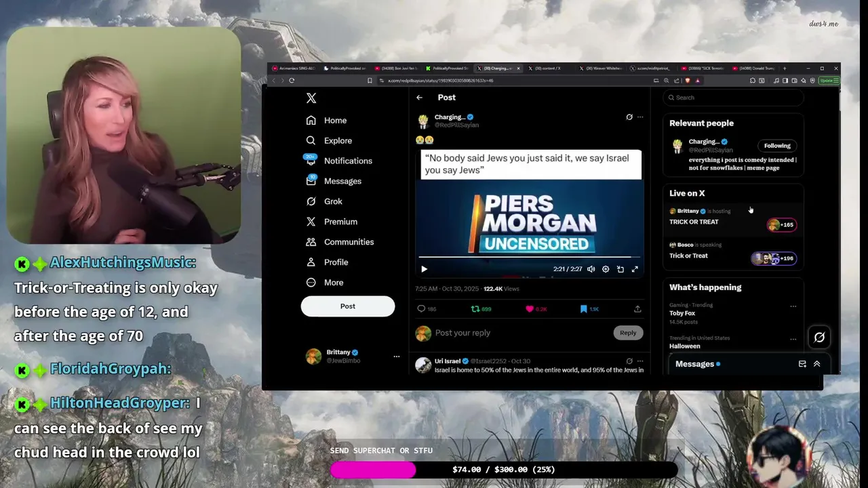Click the green browser Update button

(x=829, y=81)
